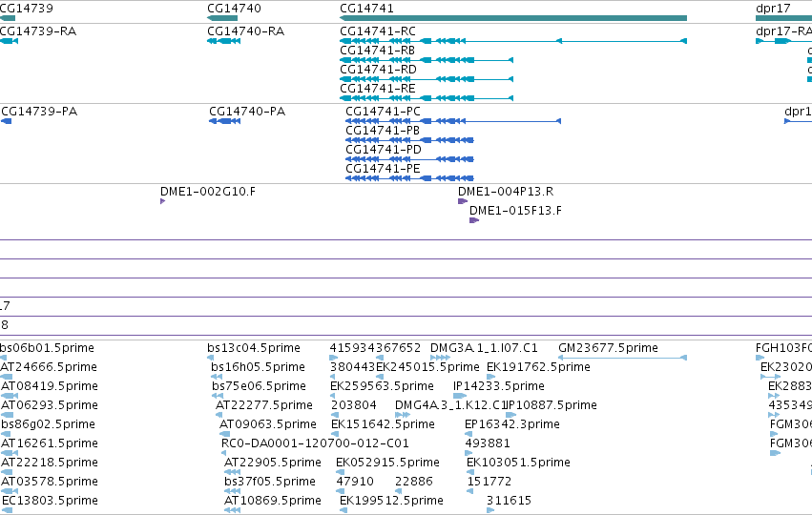This screenshot has width=812, height=515.
Task: Select the EK151642.5prime EST label
Action: tap(384, 424)
